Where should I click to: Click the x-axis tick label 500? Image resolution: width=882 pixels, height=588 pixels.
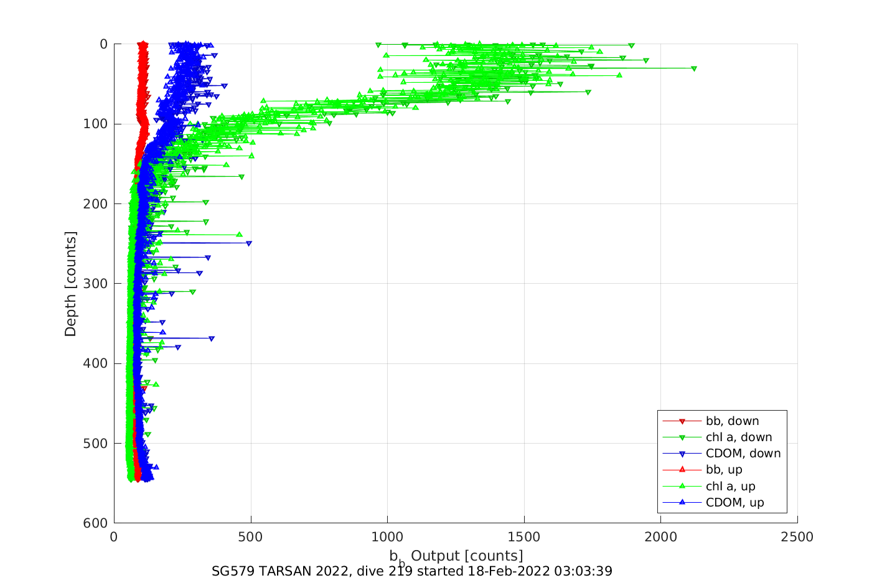(x=251, y=537)
